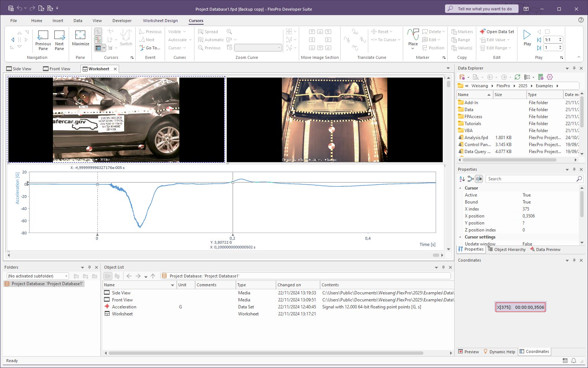
Task: Switch to the Object Hierarchy tab
Action: (x=507, y=250)
